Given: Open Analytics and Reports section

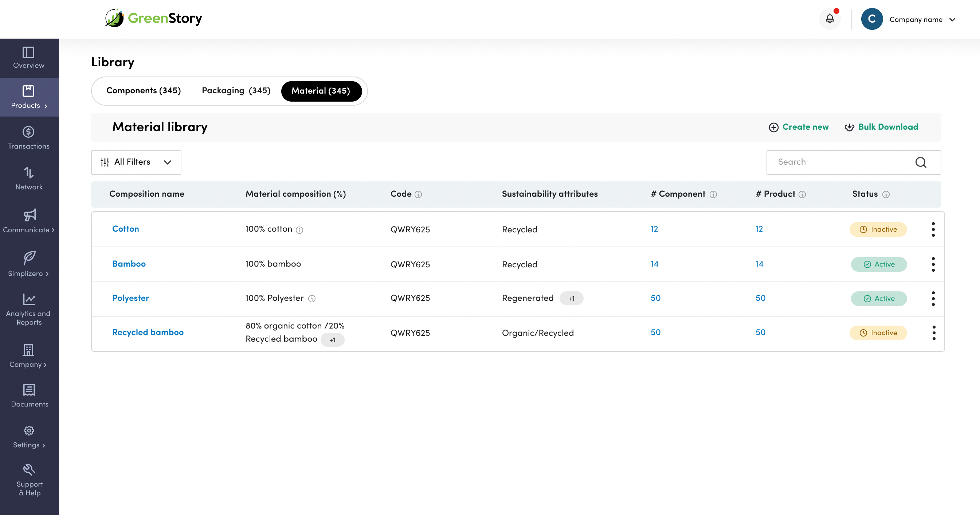Looking at the screenshot, I should point(28,309).
